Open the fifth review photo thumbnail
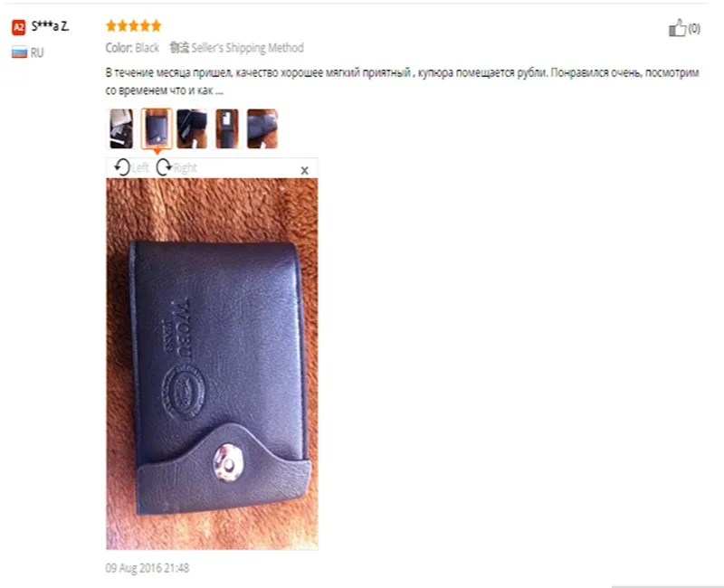This screenshot has width=724, height=588. (x=262, y=128)
